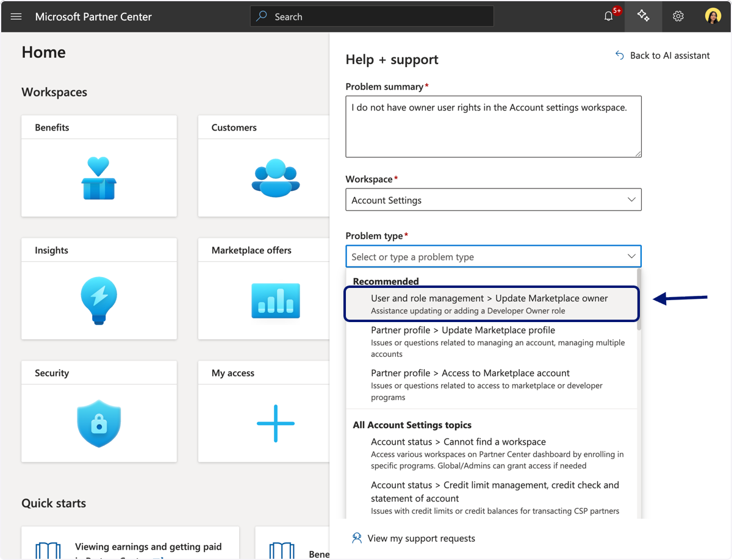Open the My access card title
This screenshot has width=732, height=560.
tap(233, 373)
